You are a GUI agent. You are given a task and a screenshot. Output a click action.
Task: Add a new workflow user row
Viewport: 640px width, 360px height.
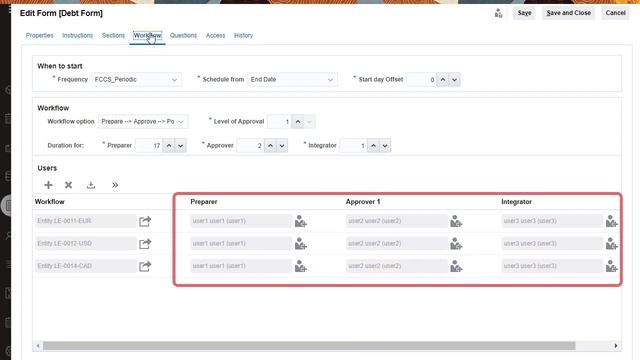[48, 185]
